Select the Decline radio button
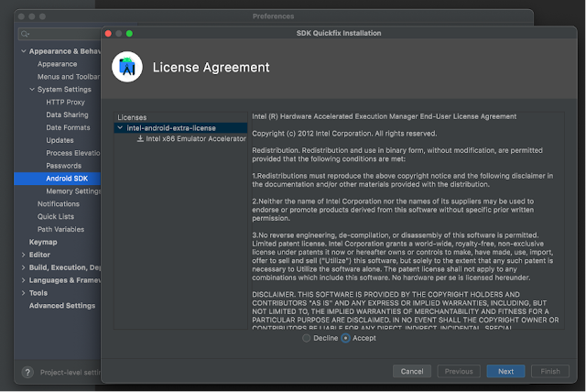This screenshot has width=586, height=392. click(306, 338)
